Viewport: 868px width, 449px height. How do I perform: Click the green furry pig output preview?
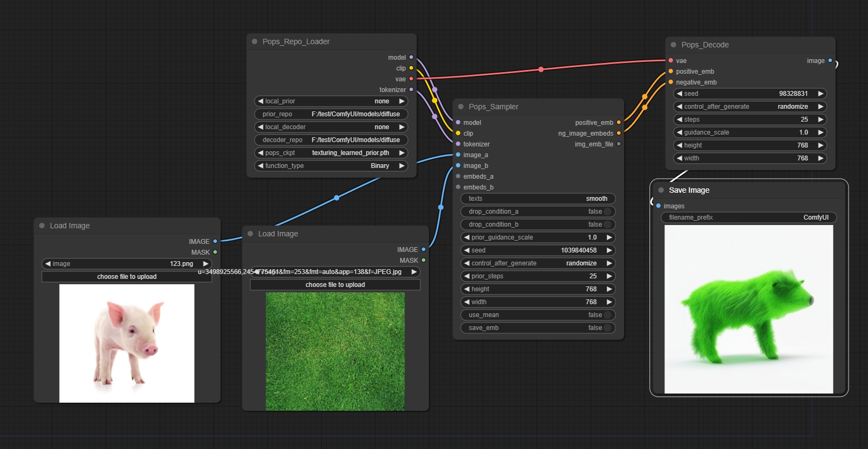pos(749,309)
